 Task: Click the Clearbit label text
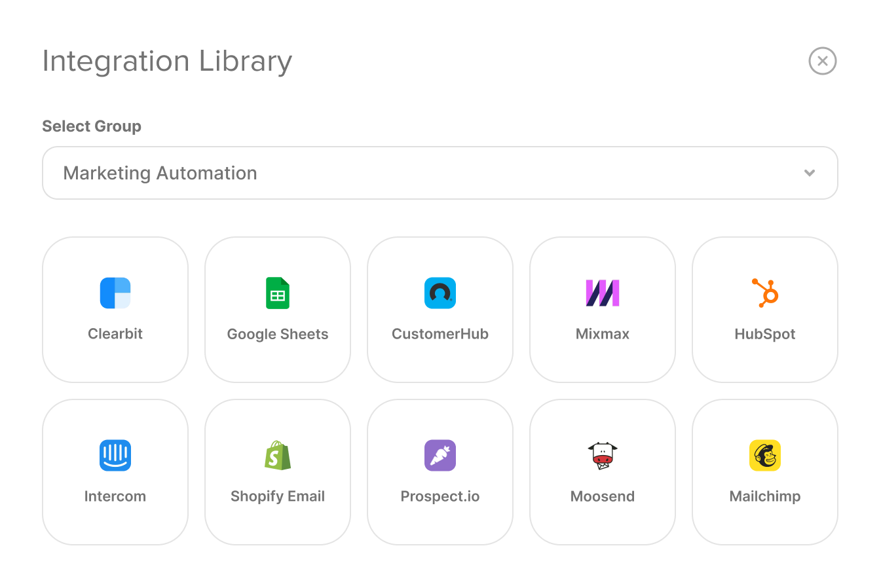coord(115,333)
